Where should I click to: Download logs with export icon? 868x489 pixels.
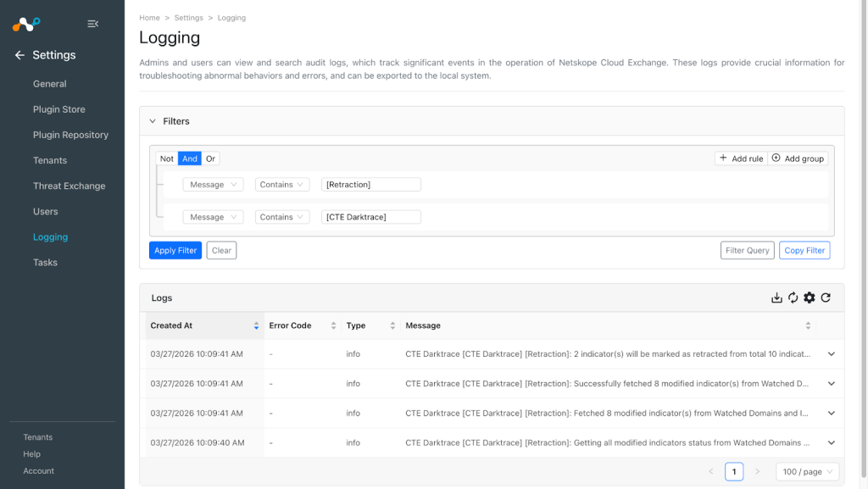pos(776,297)
